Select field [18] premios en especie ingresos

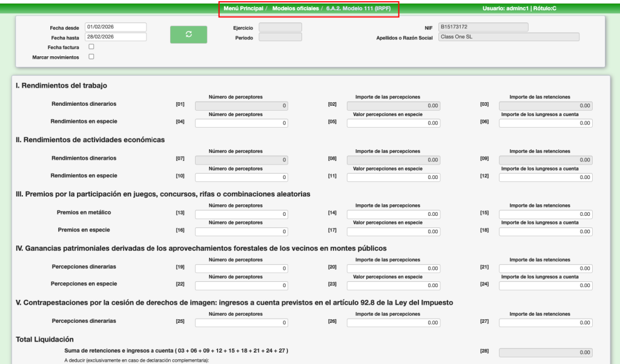pyautogui.click(x=546, y=231)
